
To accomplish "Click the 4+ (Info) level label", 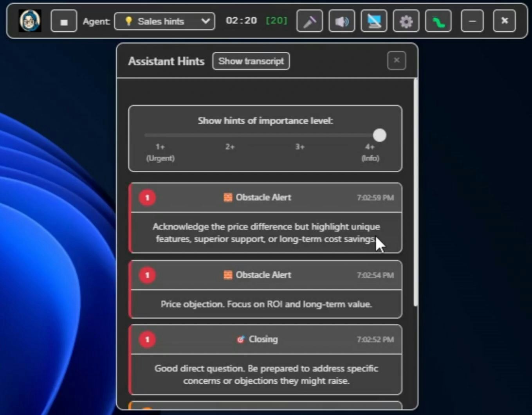I will [x=370, y=152].
